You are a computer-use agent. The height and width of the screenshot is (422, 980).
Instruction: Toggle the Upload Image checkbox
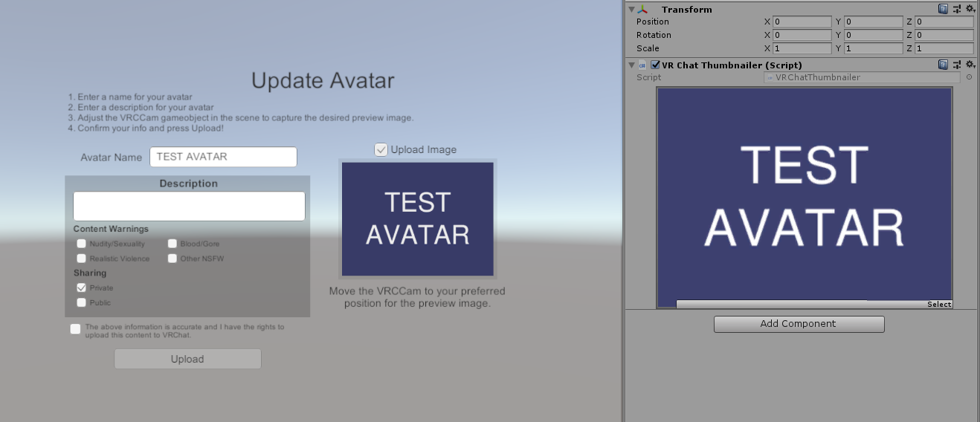click(x=381, y=150)
